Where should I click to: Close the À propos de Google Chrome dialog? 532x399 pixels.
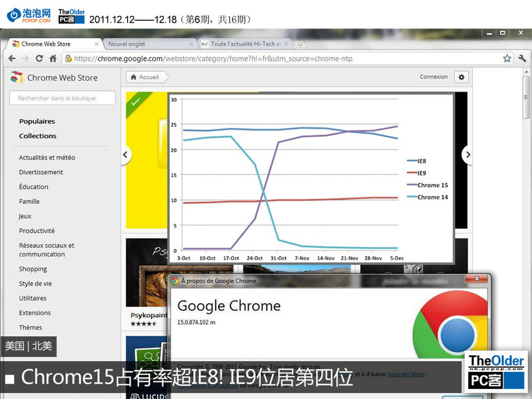[x=477, y=279]
